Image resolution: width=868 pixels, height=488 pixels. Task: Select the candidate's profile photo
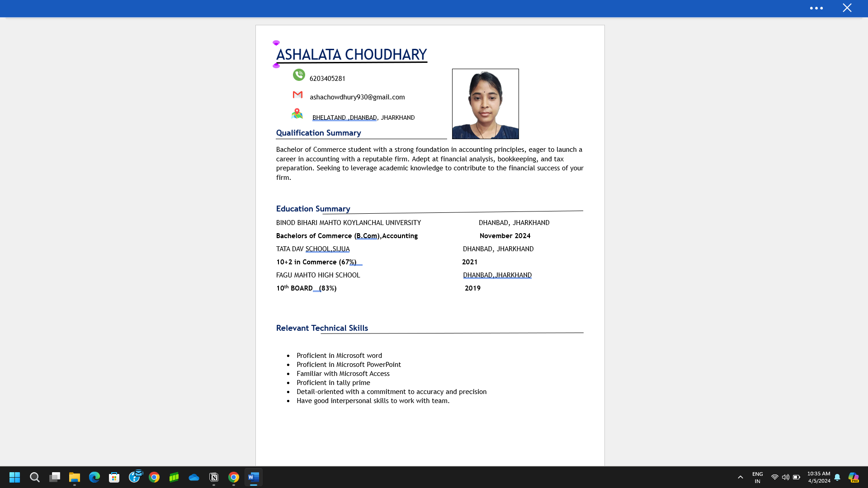coord(485,104)
